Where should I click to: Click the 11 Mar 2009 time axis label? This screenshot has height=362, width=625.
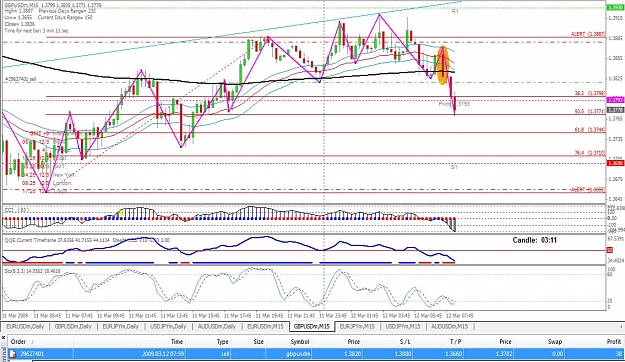[15, 316]
